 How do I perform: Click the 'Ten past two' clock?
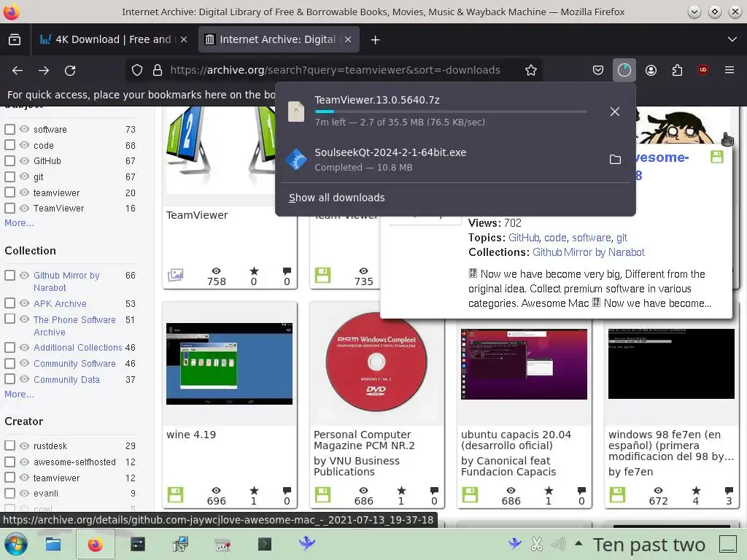pos(649,544)
